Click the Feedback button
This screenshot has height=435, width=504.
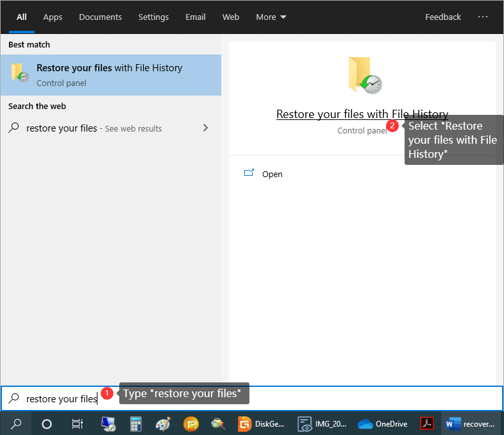(443, 17)
